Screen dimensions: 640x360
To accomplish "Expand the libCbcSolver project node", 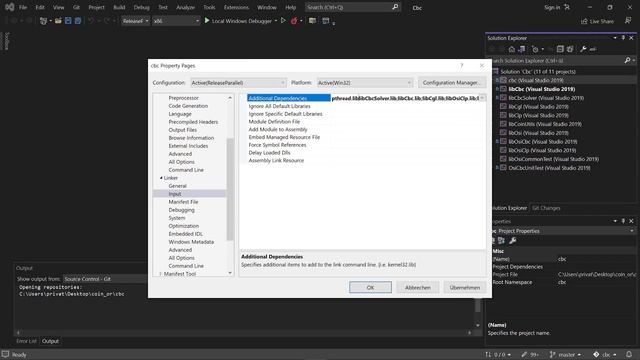I will pyautogui.click(x=497, y=98).
